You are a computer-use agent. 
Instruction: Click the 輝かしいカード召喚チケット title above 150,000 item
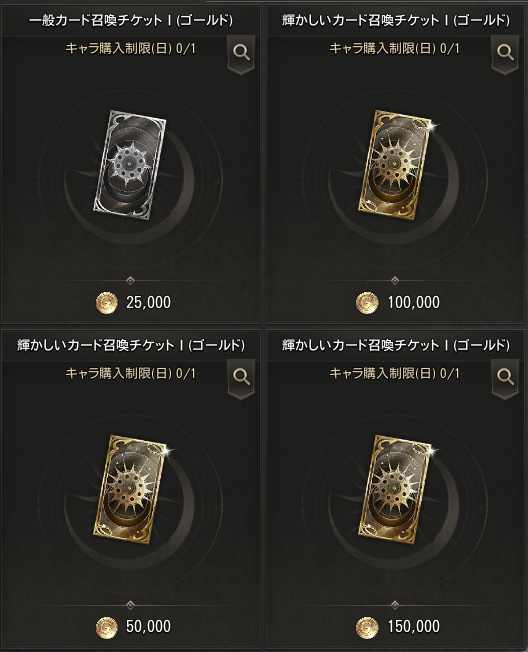coord(395,345)
